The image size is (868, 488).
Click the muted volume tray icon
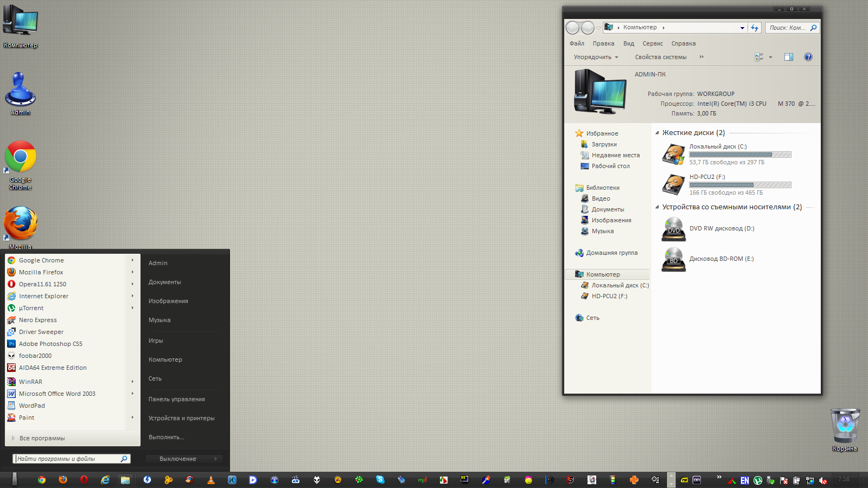pos(823,480)
